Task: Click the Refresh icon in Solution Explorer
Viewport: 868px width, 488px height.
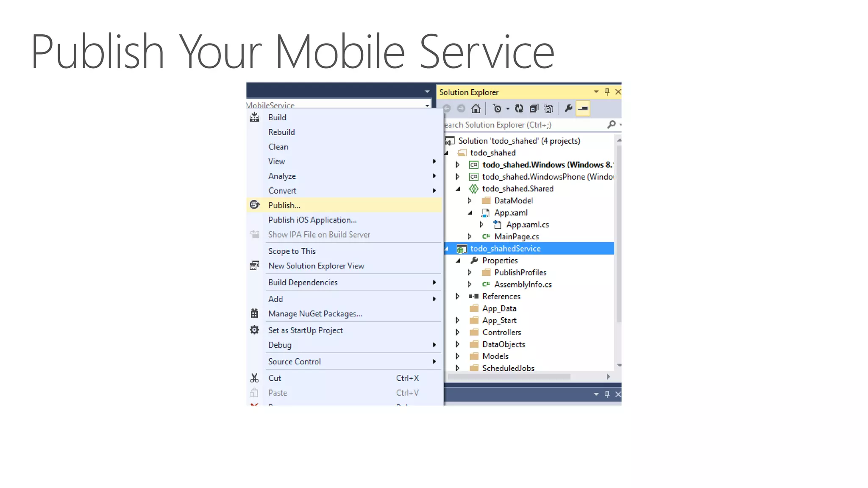Action: (519, 109)
